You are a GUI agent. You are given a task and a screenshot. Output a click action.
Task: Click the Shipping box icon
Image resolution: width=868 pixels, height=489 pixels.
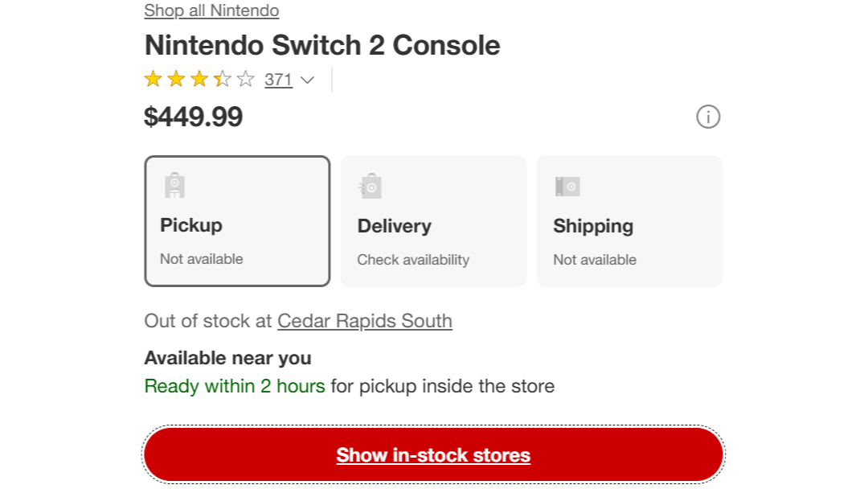tap(567, 186)
